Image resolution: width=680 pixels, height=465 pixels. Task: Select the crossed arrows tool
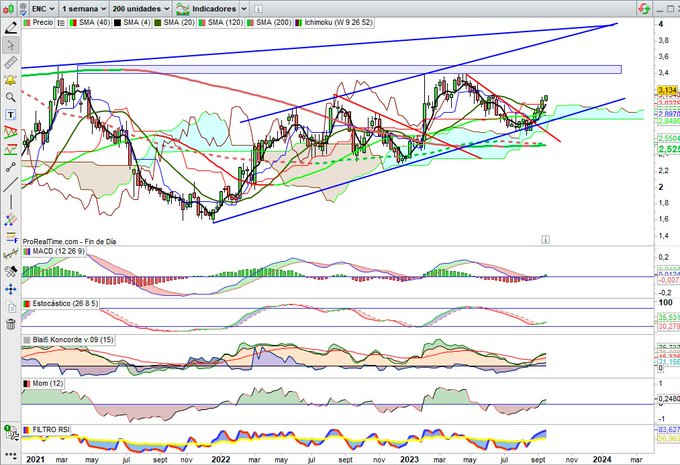10,220
